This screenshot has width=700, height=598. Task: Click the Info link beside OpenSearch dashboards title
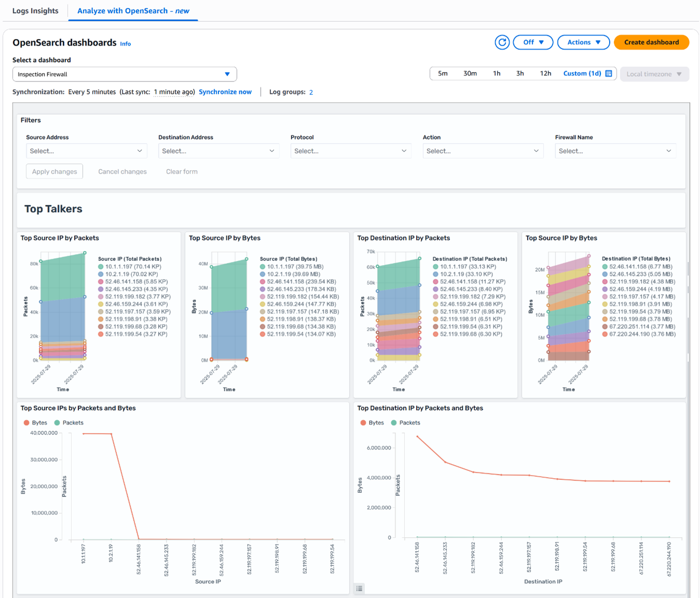[125, 44]
